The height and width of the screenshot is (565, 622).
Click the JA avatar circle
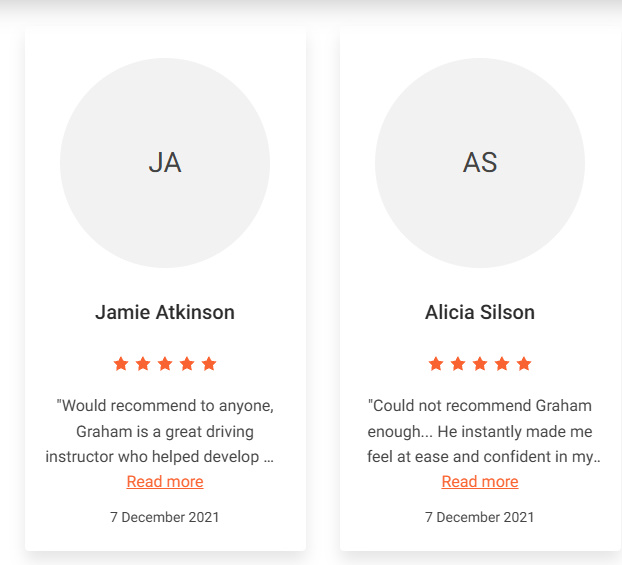coord(165,163)
